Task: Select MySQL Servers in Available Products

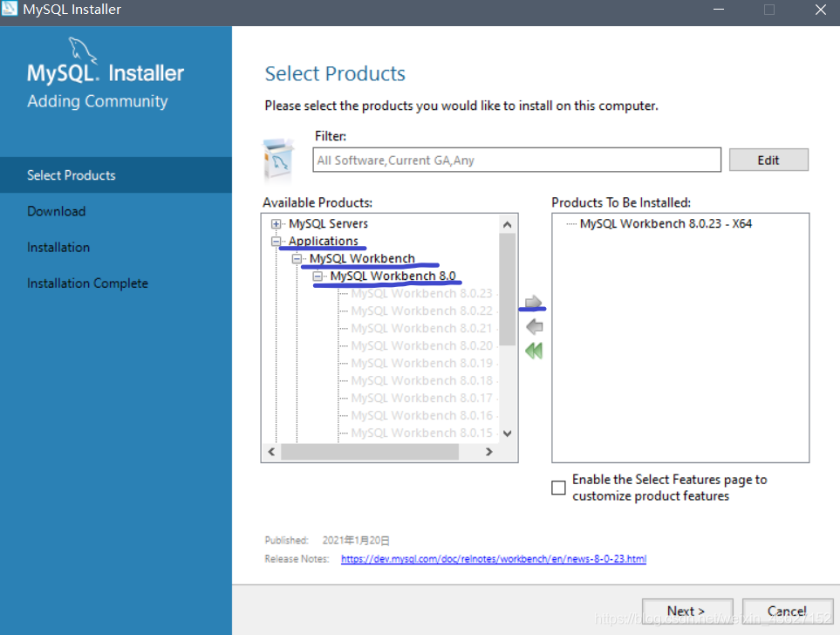Action: (328, 224)
